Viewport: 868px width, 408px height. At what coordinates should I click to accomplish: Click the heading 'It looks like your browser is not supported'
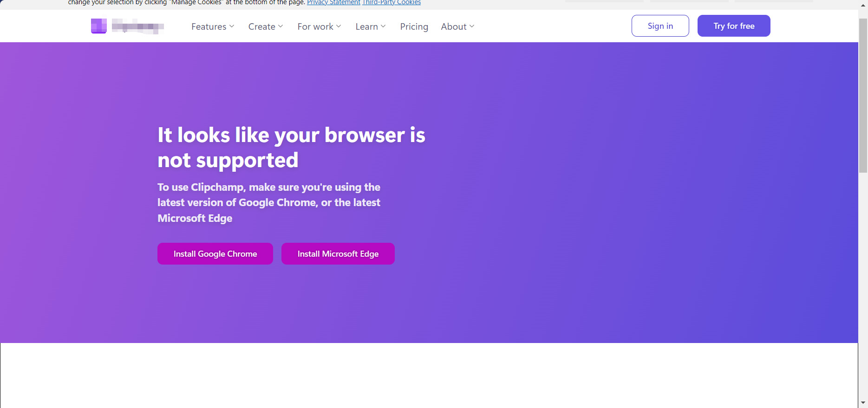pos(291,148)
